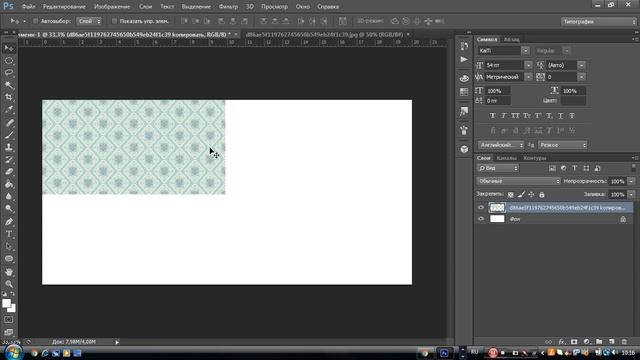Select the Eyedropper tool
This screenshot has width=640, height=360.
tap(9, 110)
